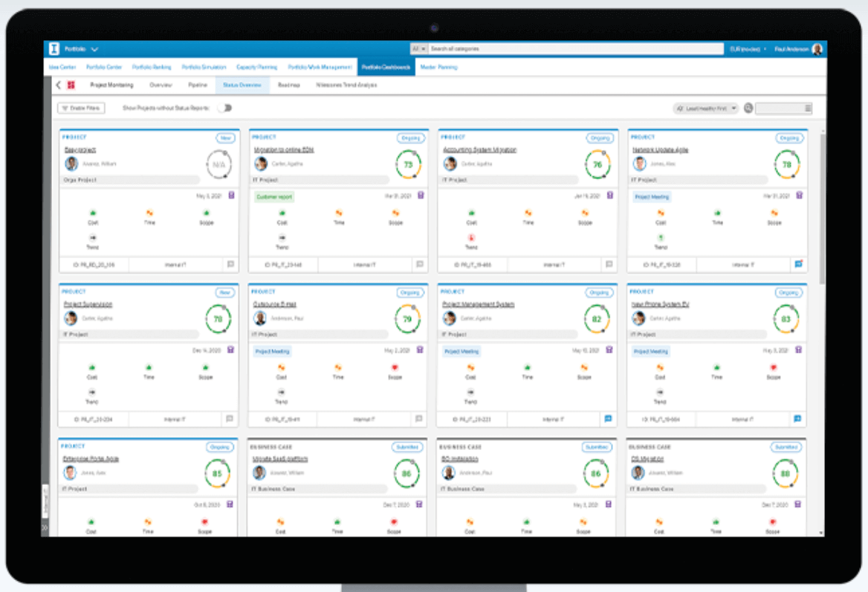Click the Project Meeting tag on Outsource E-mail
868x592 pixels.
click(271, 350)
